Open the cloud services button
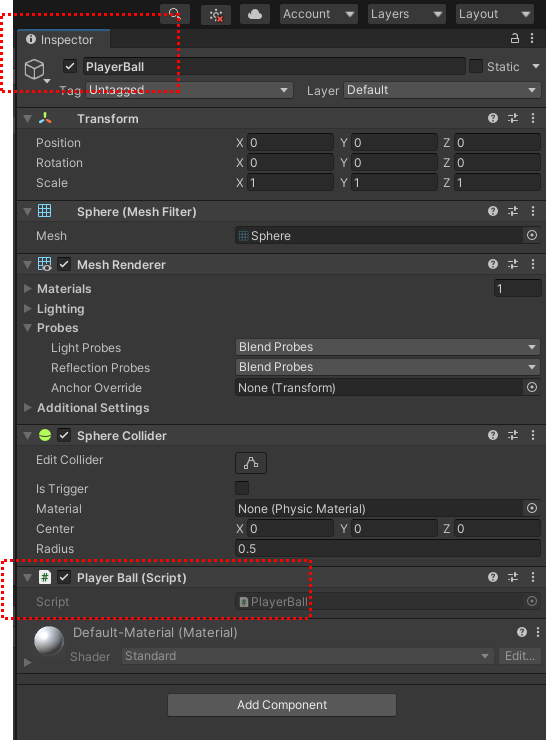546x740 pixels. tap(255, 14)
